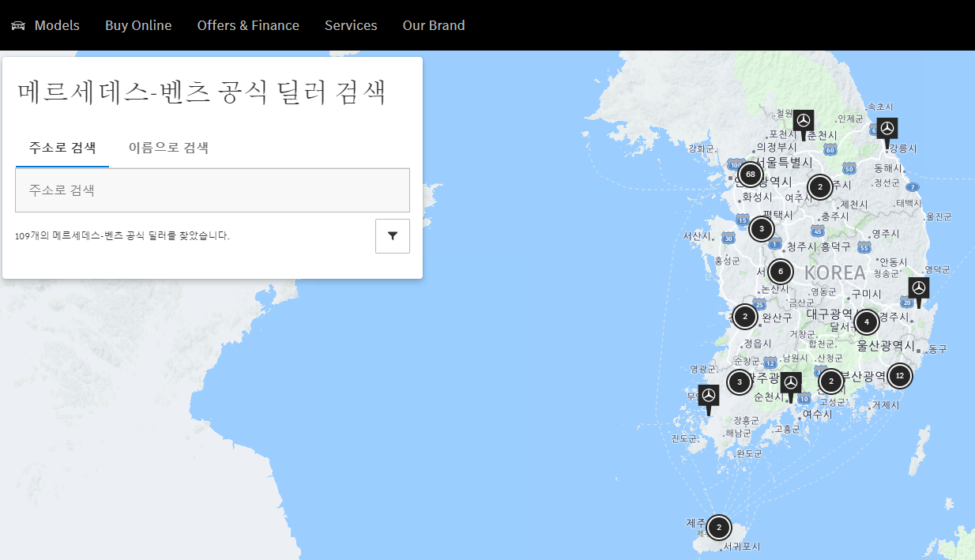The width and height of the screenshot is (975, 560).
Task: Click the KOREA country label on map
Action: tap(835, 272)
